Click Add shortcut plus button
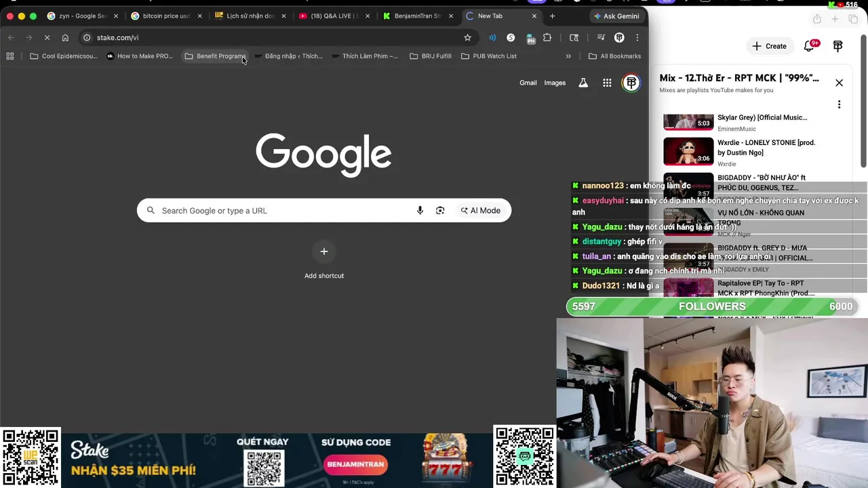 [324, 251]
